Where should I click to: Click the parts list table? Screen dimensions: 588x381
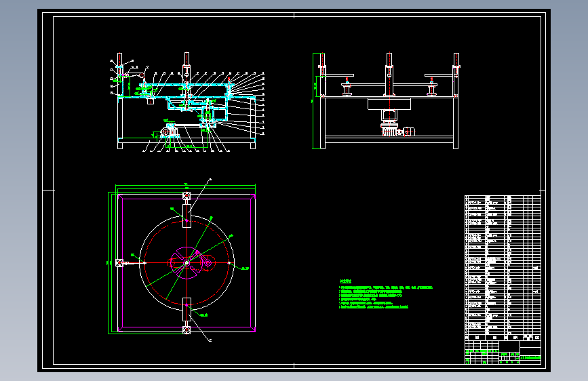[x=503, y=267]
